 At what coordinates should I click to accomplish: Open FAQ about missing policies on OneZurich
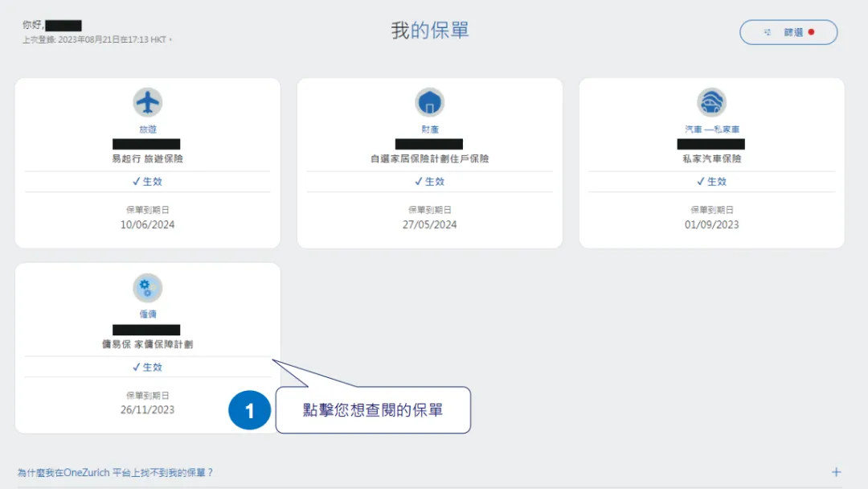115,472
